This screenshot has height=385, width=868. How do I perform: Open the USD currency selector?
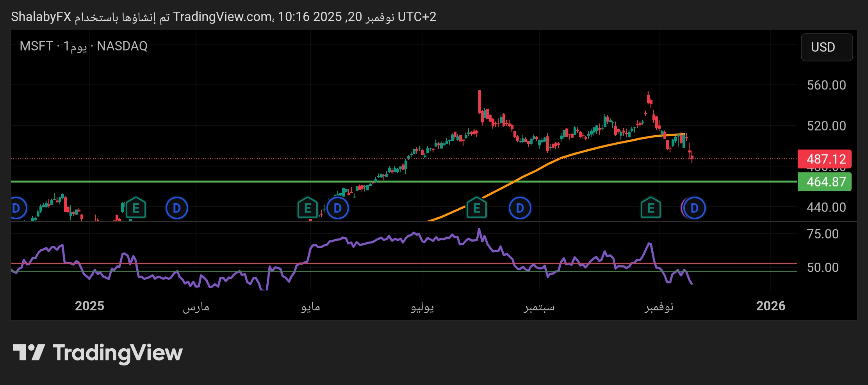pos(826,47)
